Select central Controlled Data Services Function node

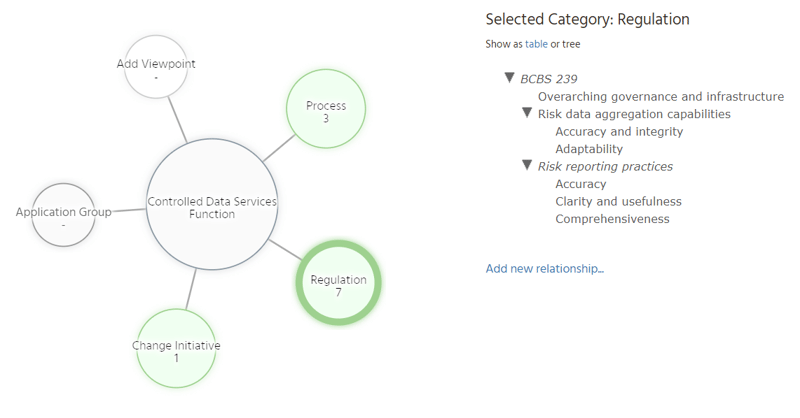coord(211,207)
